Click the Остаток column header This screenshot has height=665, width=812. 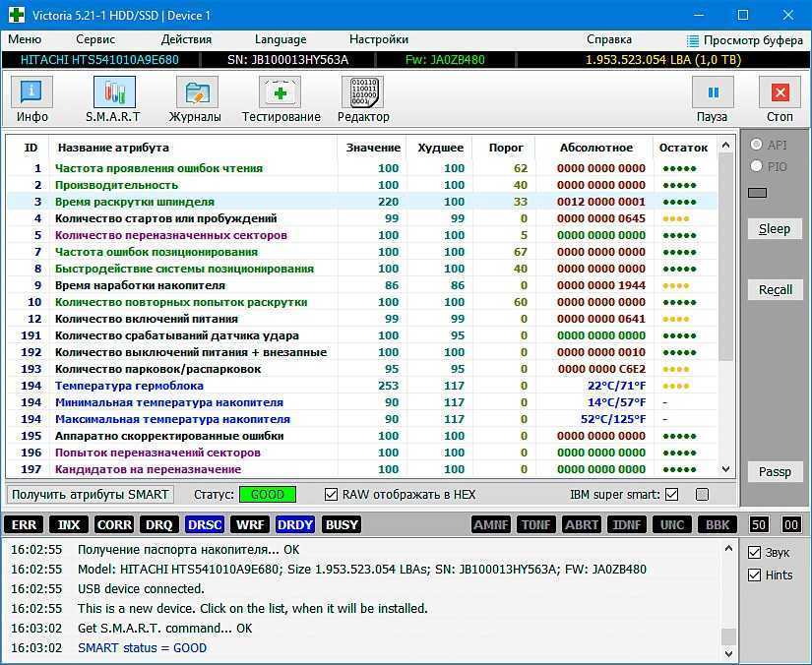pos(683,148)
